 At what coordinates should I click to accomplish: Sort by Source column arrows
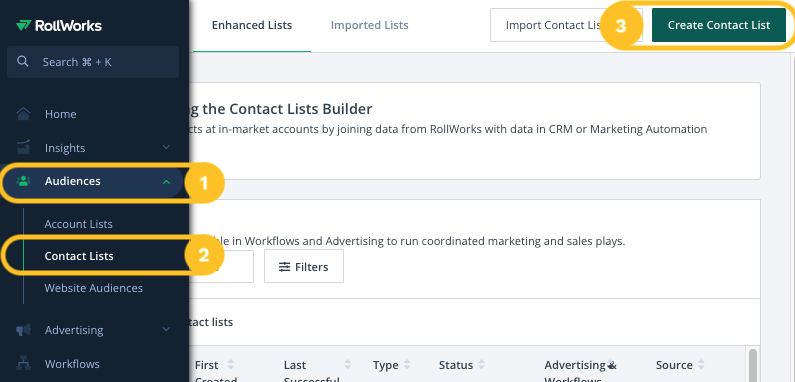pos(701,365)
